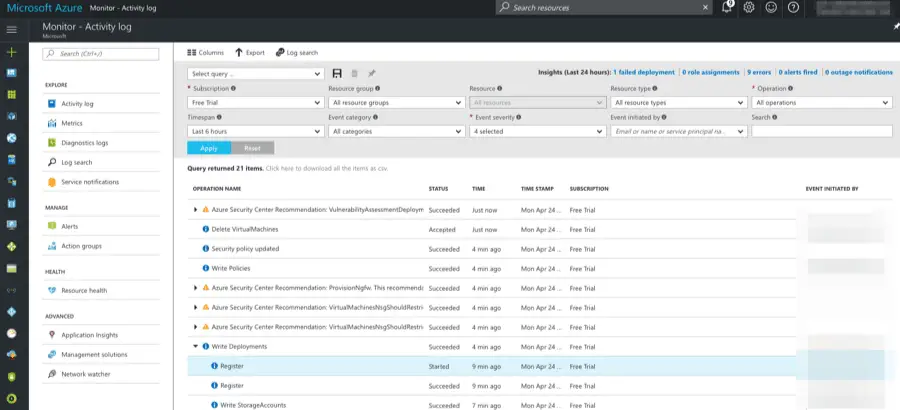Image resolution: width=900 pixels, height=410 pixels.
Task: Open the Event severity dropdown
Action: (537, 131)
